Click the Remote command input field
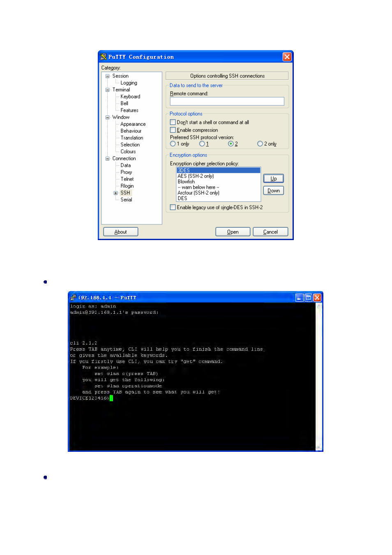Screen dimensions: 392x555 tap(227, 102)
